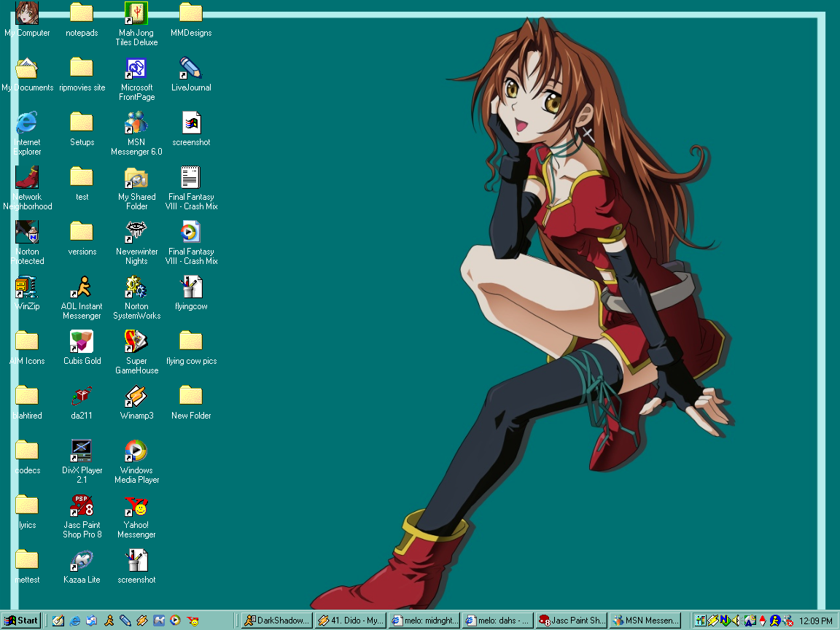840x630 pixels.
Task: Click the pencil LiveJournal Quick Launch icon
Action: click(x=125, y=621)
